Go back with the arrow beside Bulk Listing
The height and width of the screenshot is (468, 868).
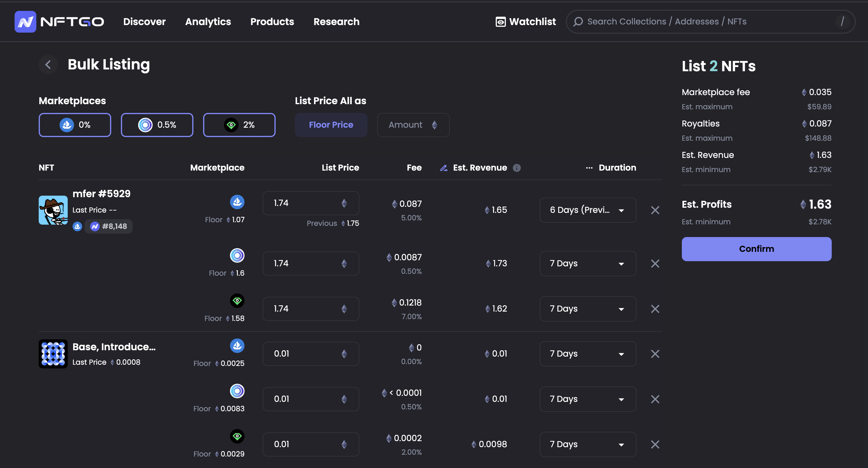(x=48, y=65)
